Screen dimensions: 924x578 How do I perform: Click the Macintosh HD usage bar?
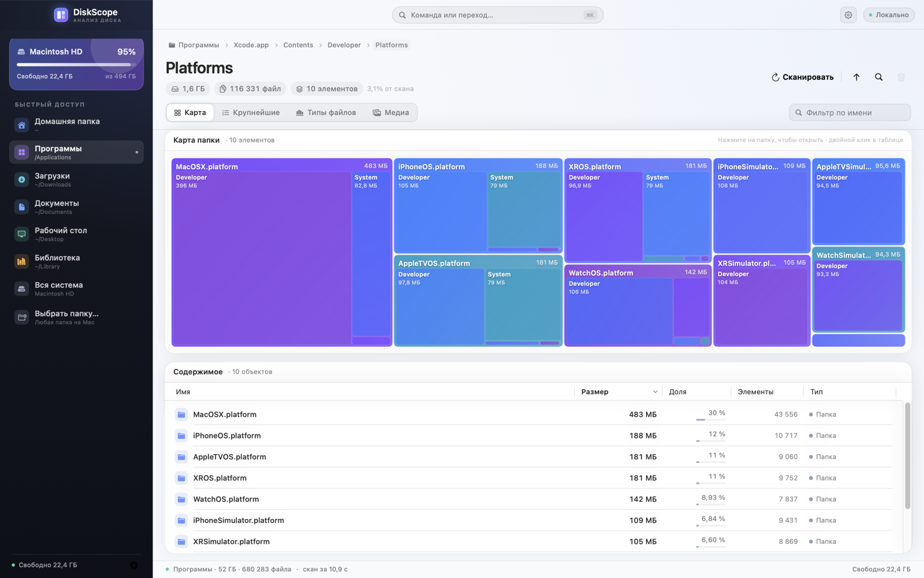point(76,65)
